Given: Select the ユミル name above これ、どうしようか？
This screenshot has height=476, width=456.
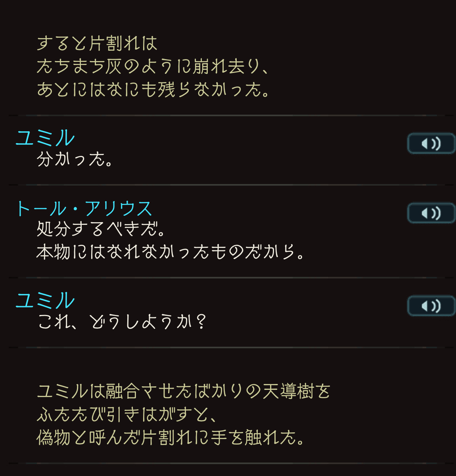Looking at the screenshot, I should pos(45,300).
